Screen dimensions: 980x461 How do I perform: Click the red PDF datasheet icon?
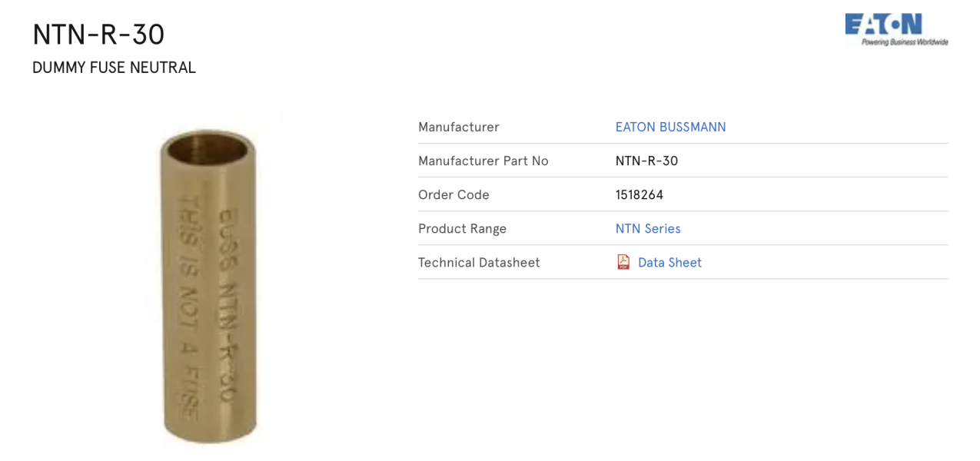623,262
